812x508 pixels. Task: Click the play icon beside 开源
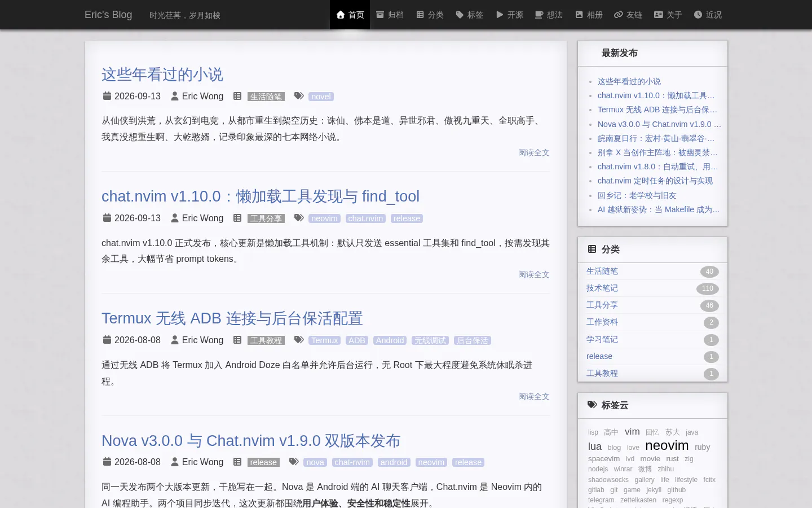pyautogui.click(x=500, y=15)
